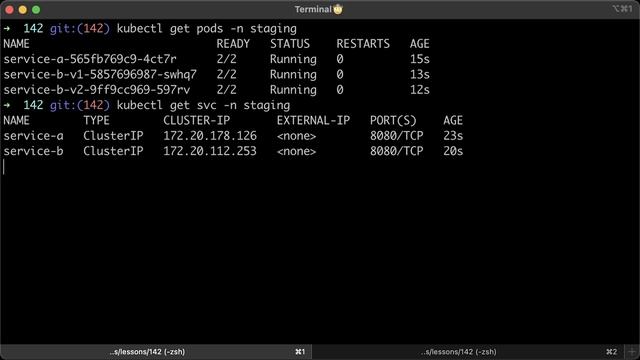Click the PORT(S) column header
The height and width of the screenshot is (360, 640).
393,120
